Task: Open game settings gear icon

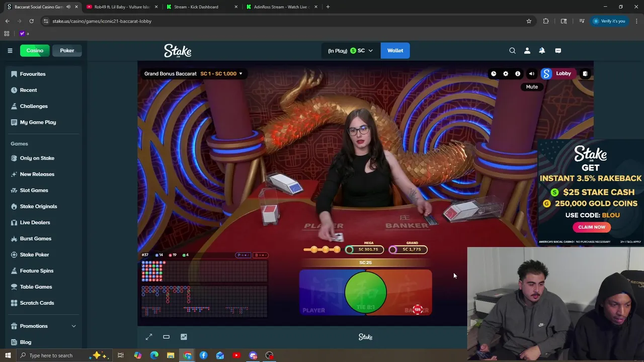Action: point(506,73)
